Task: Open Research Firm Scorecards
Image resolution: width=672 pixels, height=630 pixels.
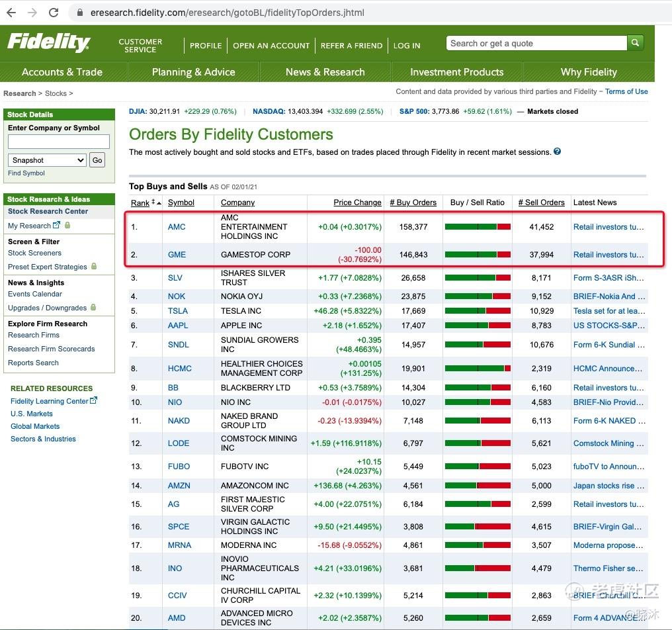Action: point(52,349)
